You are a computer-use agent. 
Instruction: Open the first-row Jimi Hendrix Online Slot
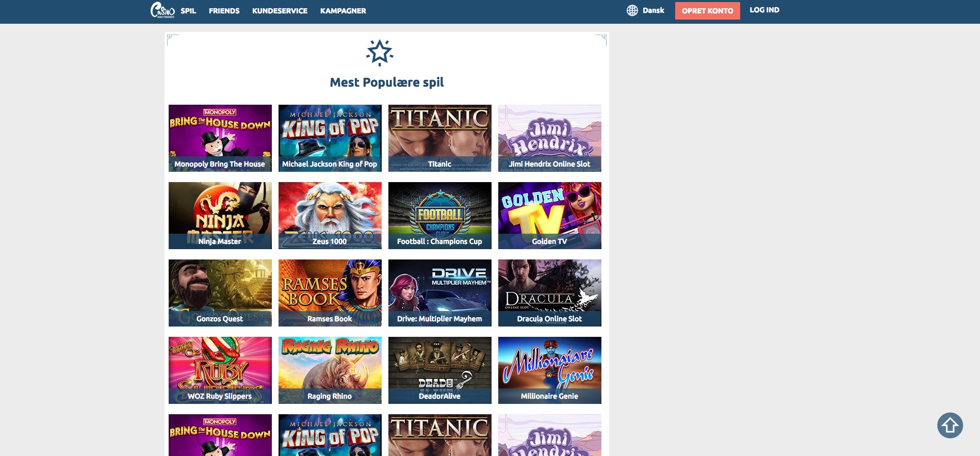click(550, 138)
